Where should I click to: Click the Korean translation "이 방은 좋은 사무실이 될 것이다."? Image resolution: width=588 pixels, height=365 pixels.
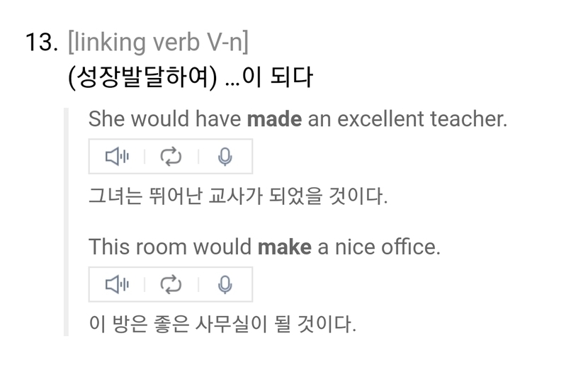tap(222, 325)
